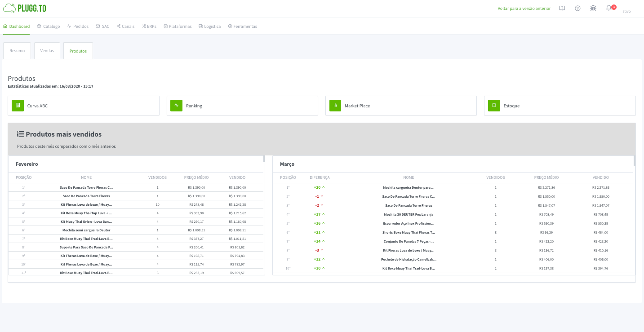Click product Mochila 30 DEUTER Fox Laranja
This screenshot has height=332, width=644.
pyautogui.click(x=408, y=214)
